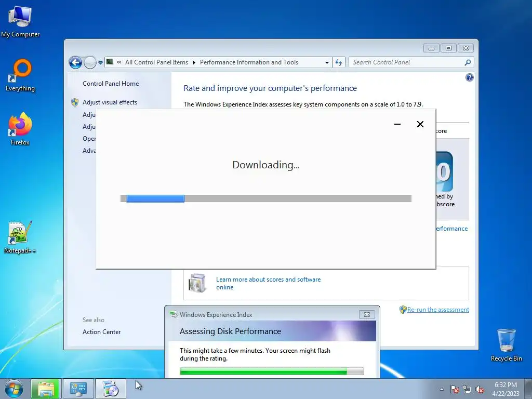The image size is (532, 399).
Task: Click the muted volume tray icon
Action: point(480,389)
